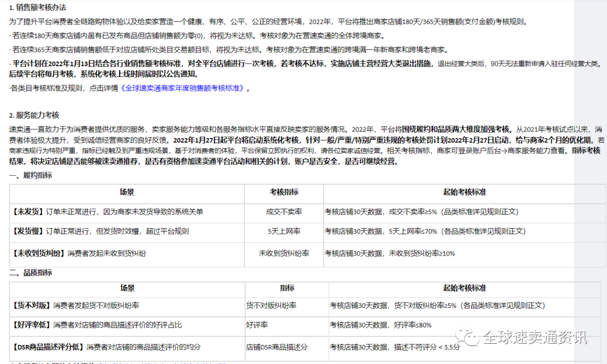Click the WeChat chat-bubbles watermark icon
The width and height of the screenshot is (607, 364).
(469, 338)
